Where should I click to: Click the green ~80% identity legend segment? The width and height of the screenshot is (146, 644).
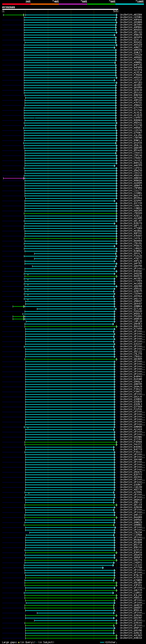(x=101, y=4)
